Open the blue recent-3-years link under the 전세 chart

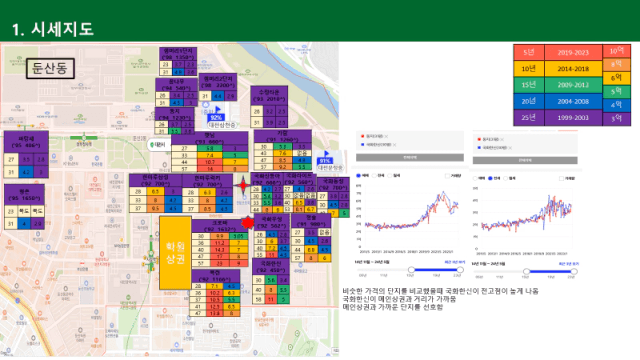point(569,264)
